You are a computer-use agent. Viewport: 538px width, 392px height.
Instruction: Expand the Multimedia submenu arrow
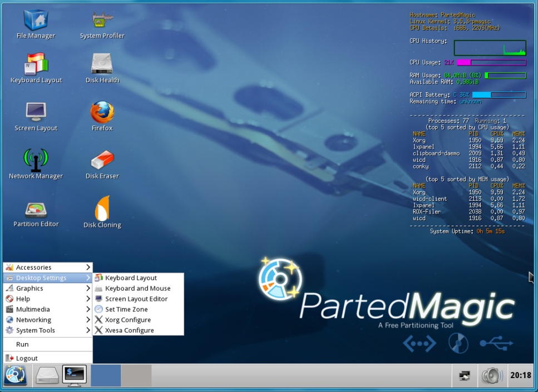[x=88, y=309]
